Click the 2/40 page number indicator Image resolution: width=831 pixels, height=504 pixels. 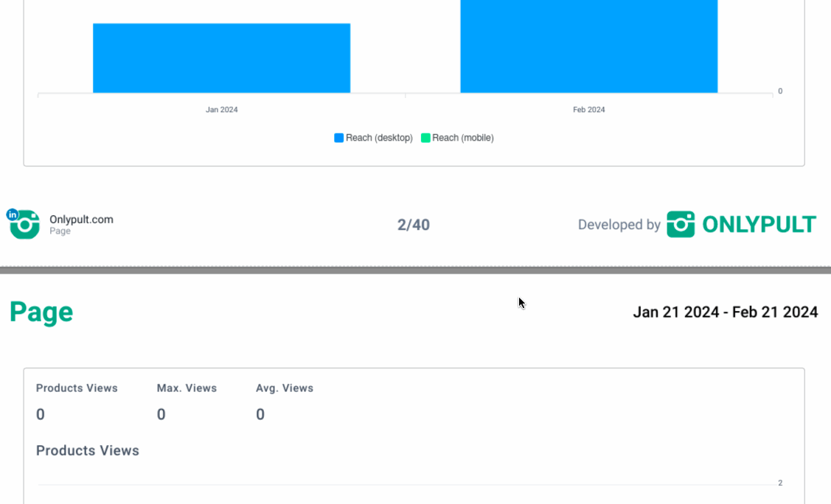[414, 225]
